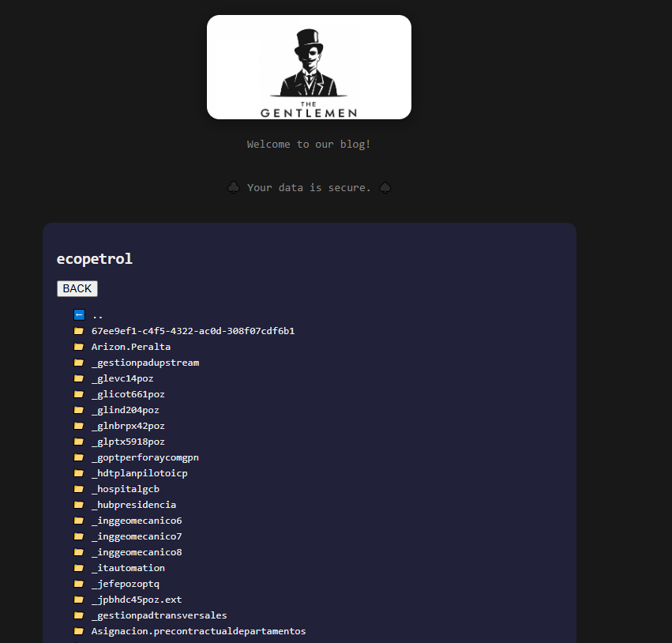Open the _hospitalgcb folder

pos(125,489)
